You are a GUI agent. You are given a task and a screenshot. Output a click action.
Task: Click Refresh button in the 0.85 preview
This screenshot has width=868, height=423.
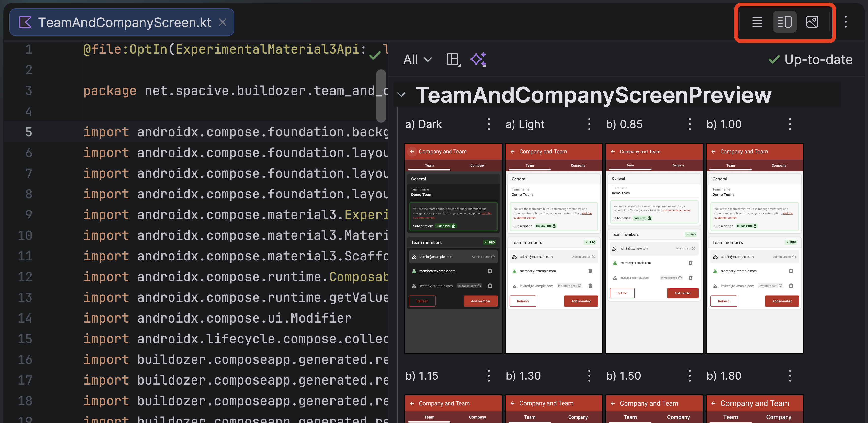point(622,293)
